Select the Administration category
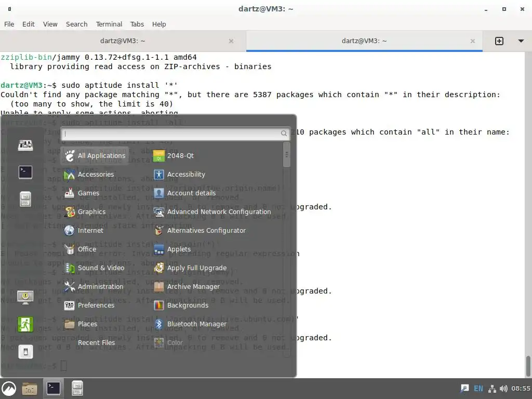This screenshot has width=532, height=399. (x=94, y=286)
